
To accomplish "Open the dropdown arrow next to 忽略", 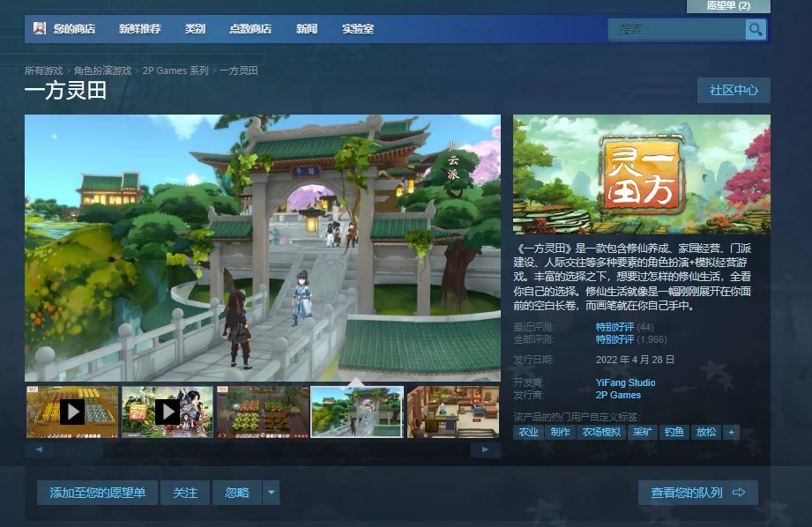I will 272,493.
